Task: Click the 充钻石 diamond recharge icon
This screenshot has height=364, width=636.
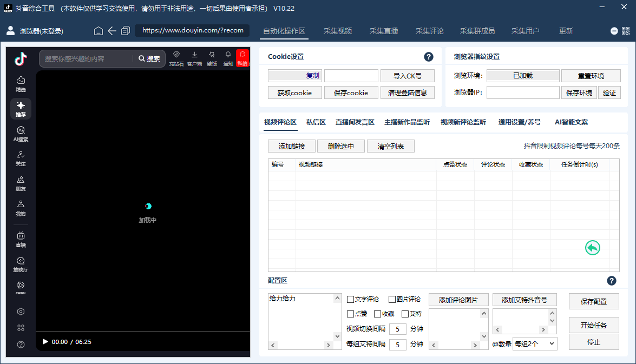Action: [176, 57]
